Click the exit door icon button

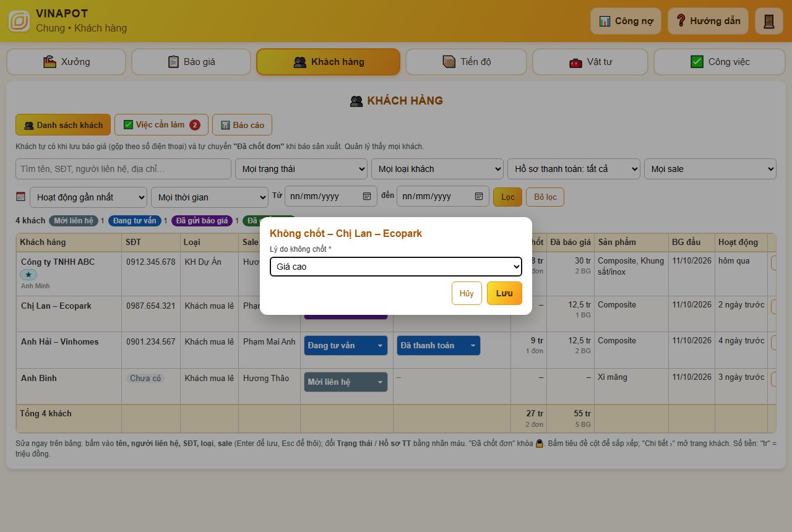tap(769, 21)
